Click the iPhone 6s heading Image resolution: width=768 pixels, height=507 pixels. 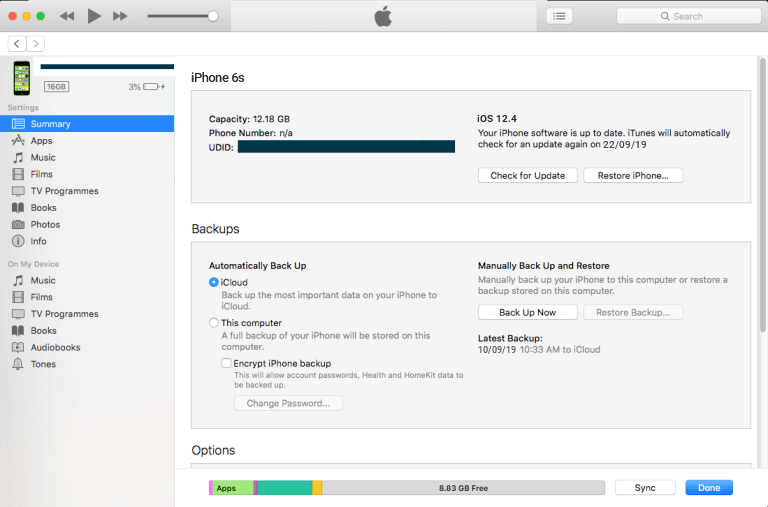coord(217,77)
